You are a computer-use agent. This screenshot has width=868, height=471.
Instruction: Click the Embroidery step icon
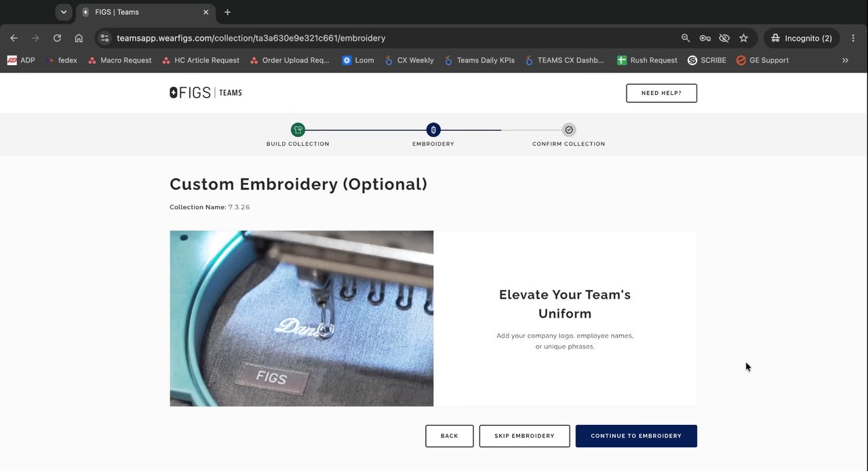pos(433,130)
